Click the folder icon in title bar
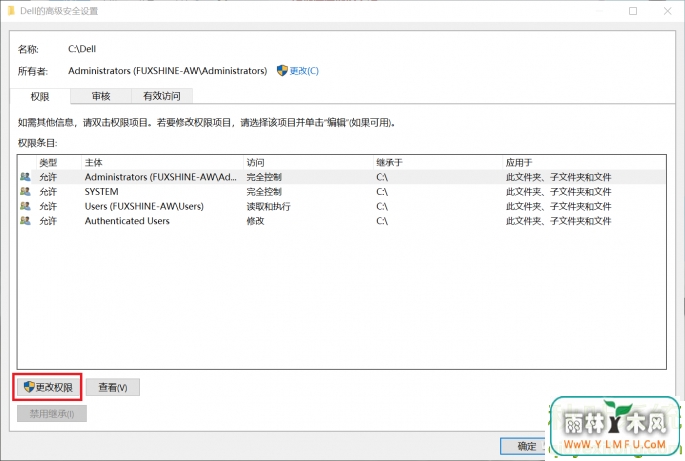The image size is (685, 461). [11, 10]
